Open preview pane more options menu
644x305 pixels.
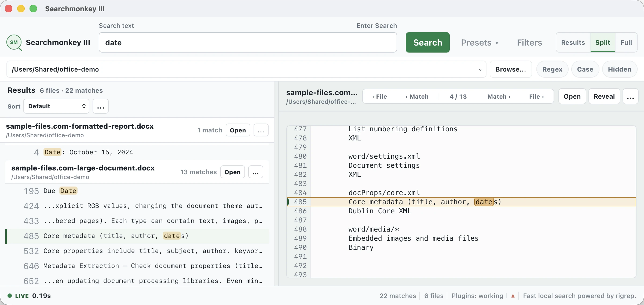pyautogui.click(x=630, y=96)
